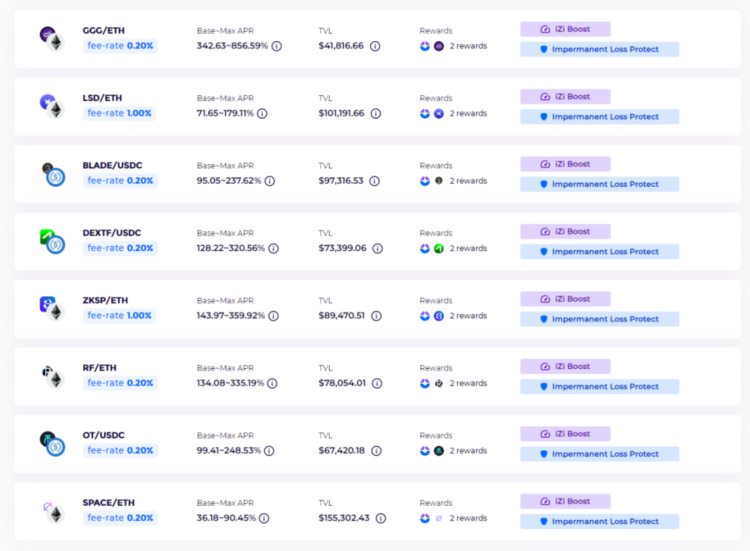Click the DEXTF/USDC pool token icon
The image size is (750, 551).
[51, 240]
